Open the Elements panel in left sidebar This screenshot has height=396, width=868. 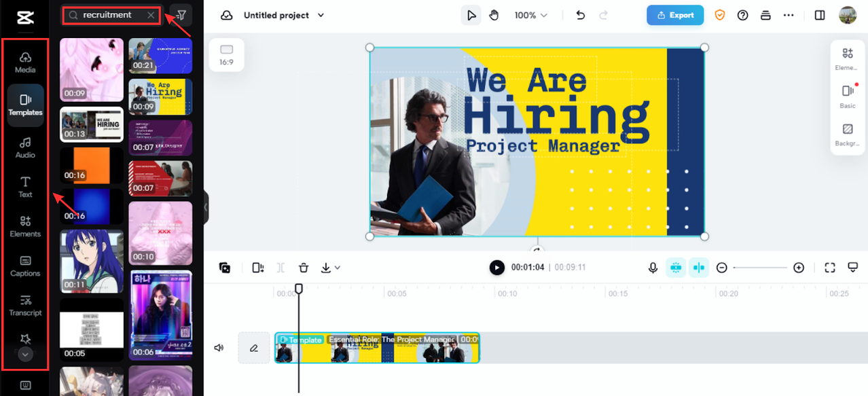[25, 226]
